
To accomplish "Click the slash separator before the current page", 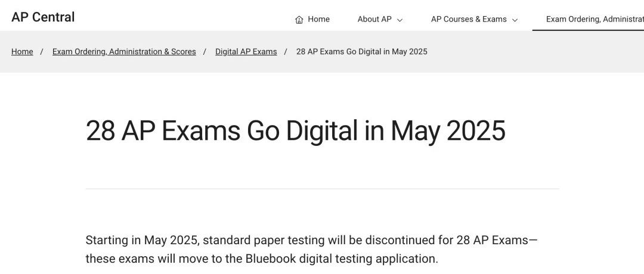I will tap(286, 52).
